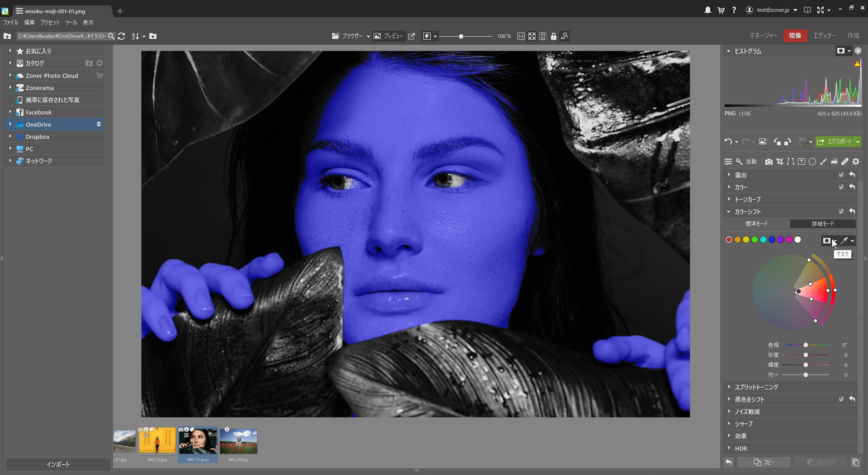This screenshot has height=475, width=868.
Task: Reset the 露出 (Exposure) group
Action: point(852,175)
